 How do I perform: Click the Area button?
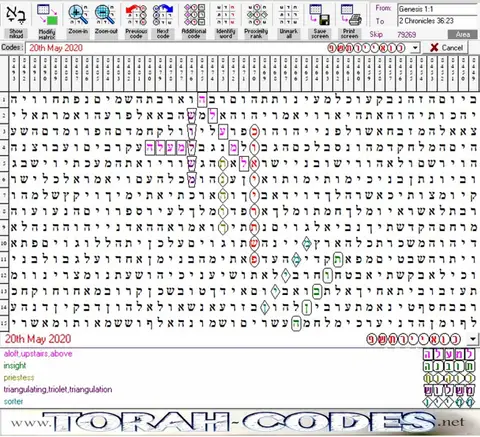(463, 34)
